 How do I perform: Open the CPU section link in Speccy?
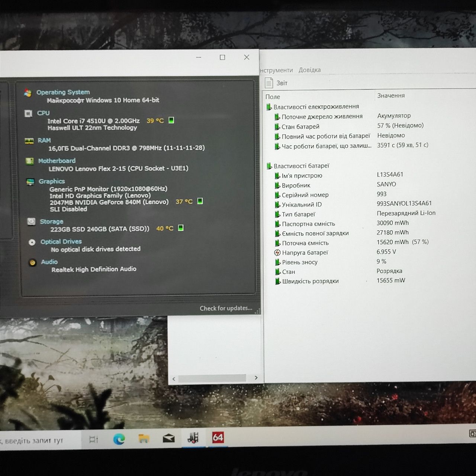point(43,113)
